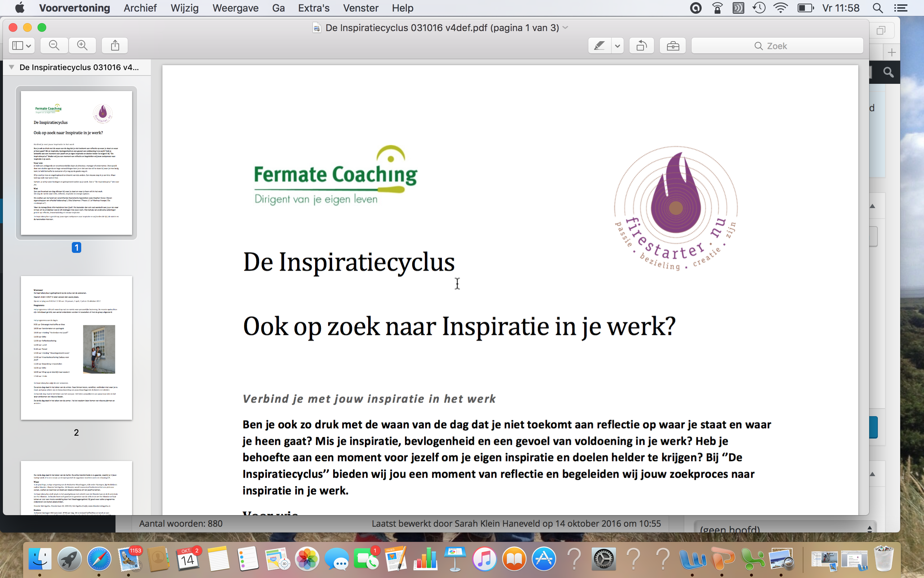Open the Voorvertoning menu
This screenshot has height=578, width=924.
(74, 8)
